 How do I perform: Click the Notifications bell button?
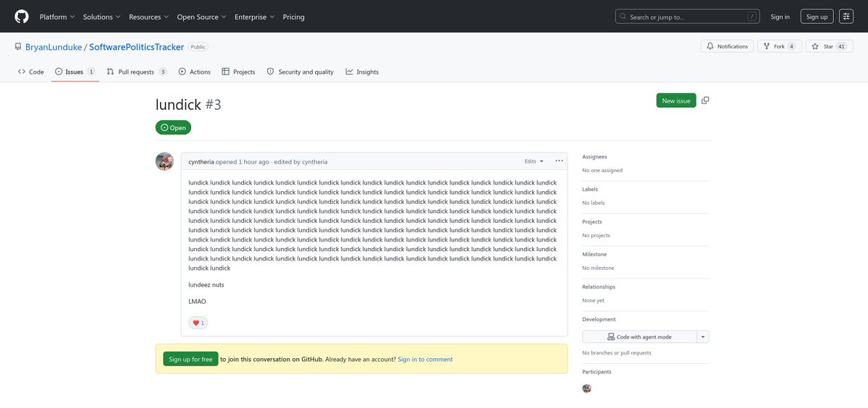[727, 46]
